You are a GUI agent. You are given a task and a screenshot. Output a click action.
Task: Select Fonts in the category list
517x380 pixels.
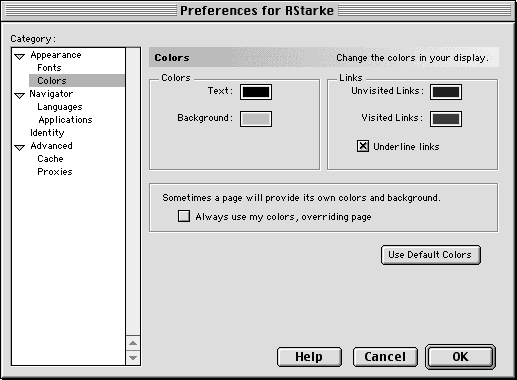click(x=49, y=68)
